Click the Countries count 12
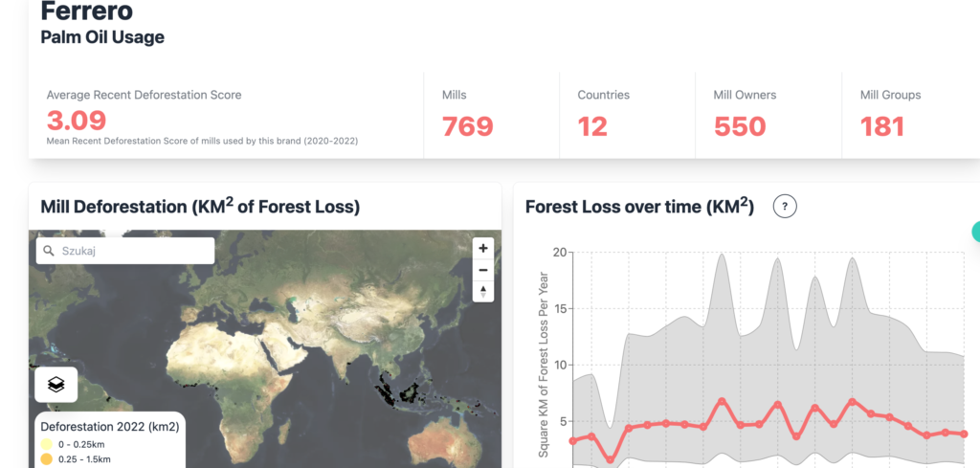The height and width of the screenshot is (468, 980). coord(592,126)
